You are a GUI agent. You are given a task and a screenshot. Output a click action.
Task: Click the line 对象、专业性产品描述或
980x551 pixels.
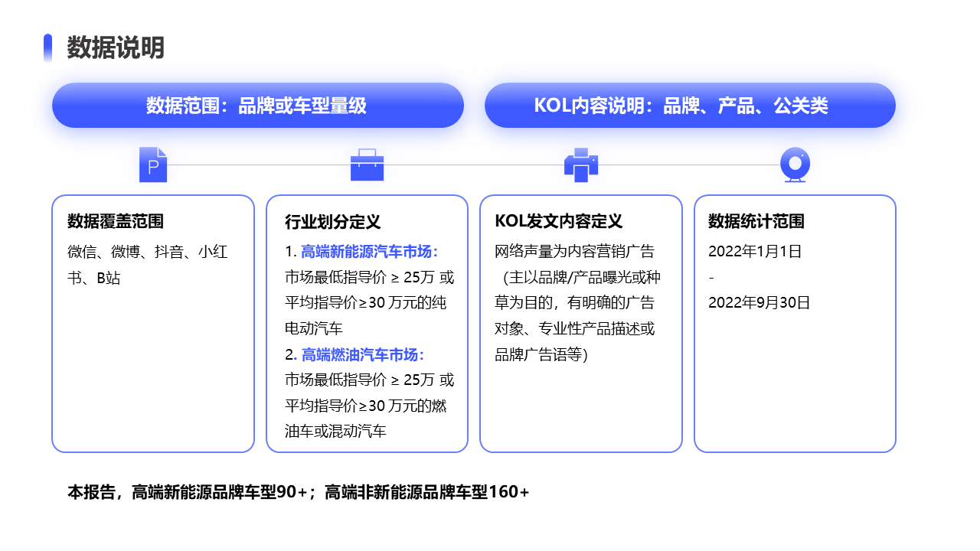575,329
